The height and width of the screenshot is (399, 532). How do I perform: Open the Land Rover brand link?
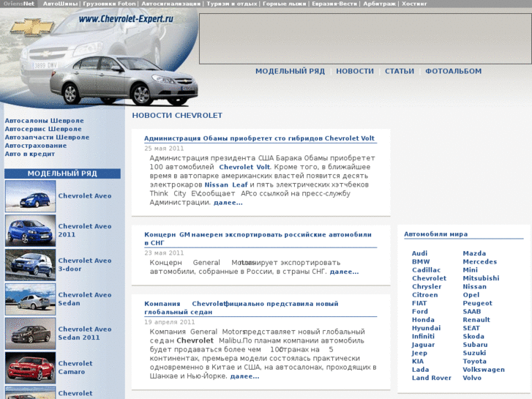pyautogui.click(x=432, y=378)
